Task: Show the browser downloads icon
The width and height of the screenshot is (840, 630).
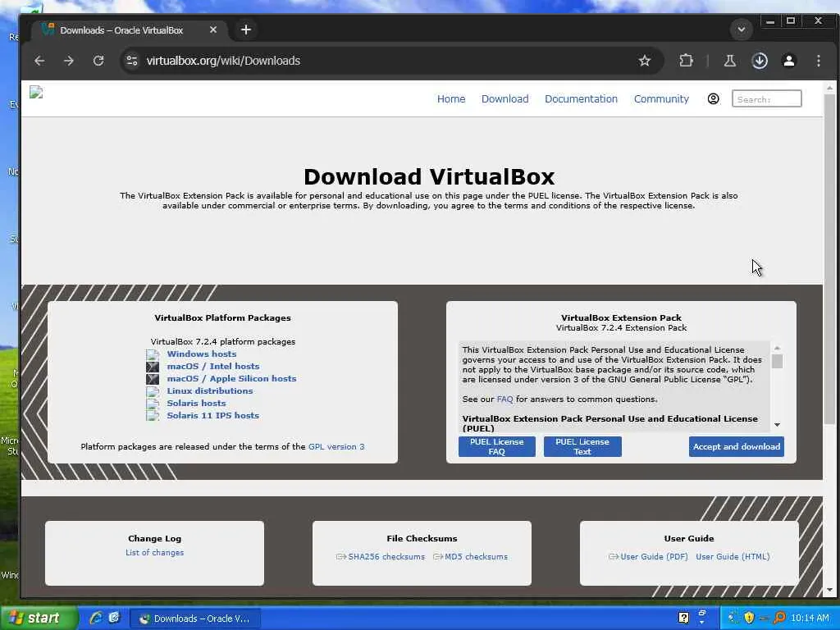Action: pyautogui.click(x=760, y=61)
